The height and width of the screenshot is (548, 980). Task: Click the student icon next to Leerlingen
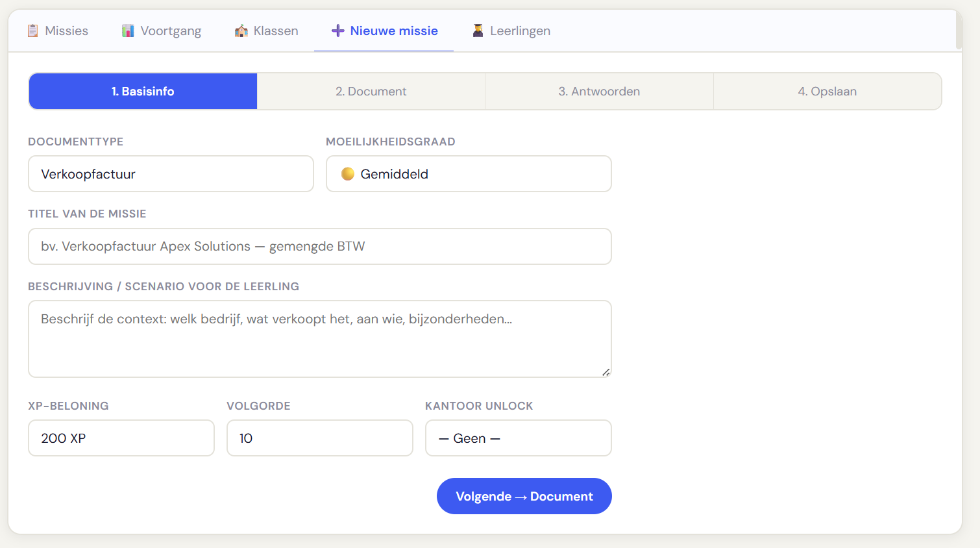(478, 30)
